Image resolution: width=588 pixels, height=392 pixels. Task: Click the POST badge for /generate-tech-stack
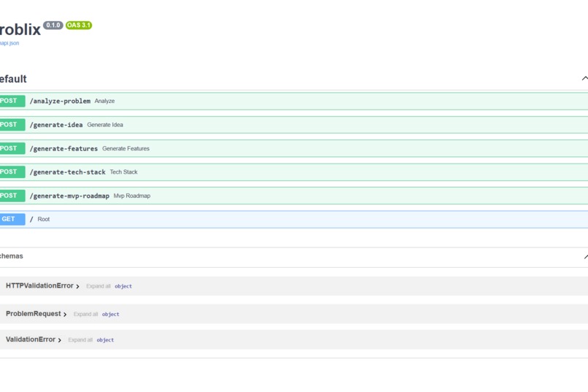(12, 172)
